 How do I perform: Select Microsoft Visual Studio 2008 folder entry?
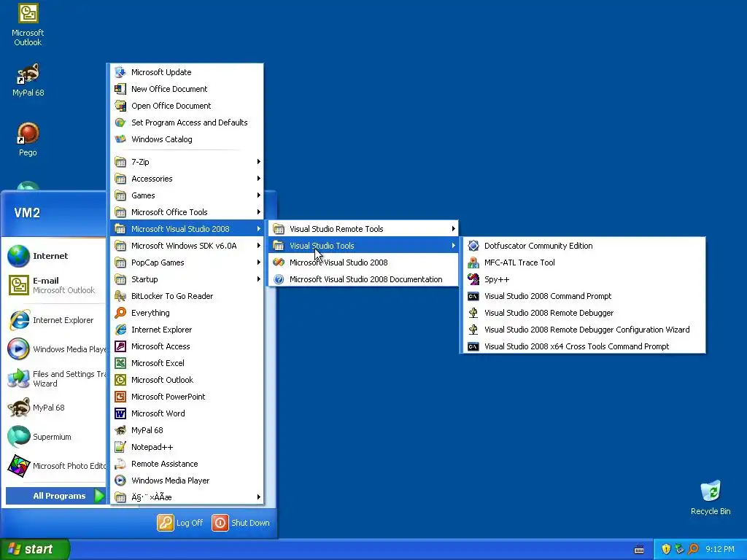coord(187,228)
